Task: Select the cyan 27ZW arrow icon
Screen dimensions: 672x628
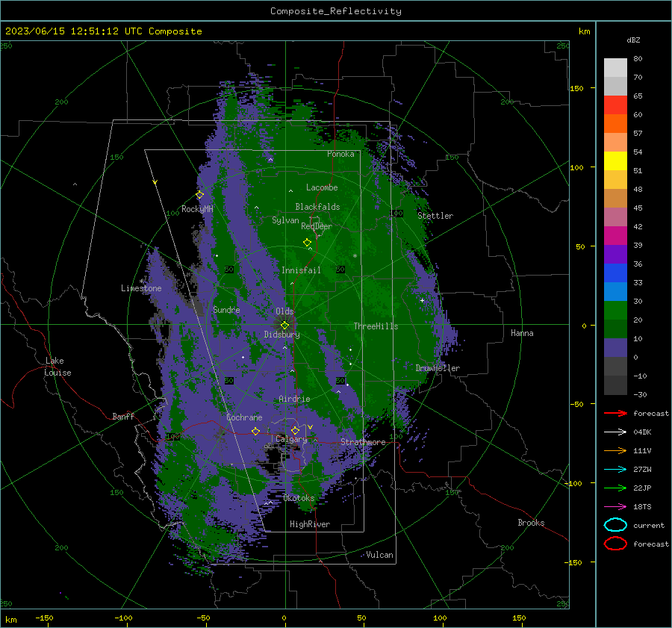Action: [615, 470]
